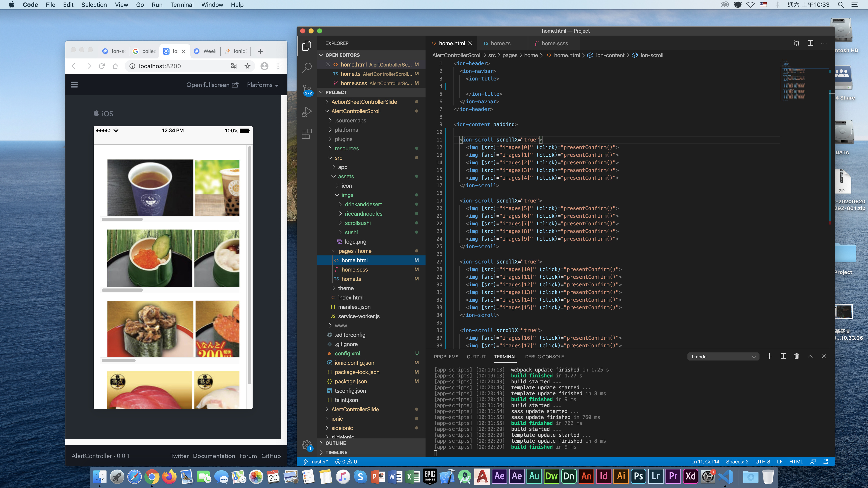Bookmark page with star icon in Chrome

click(247, 66)
